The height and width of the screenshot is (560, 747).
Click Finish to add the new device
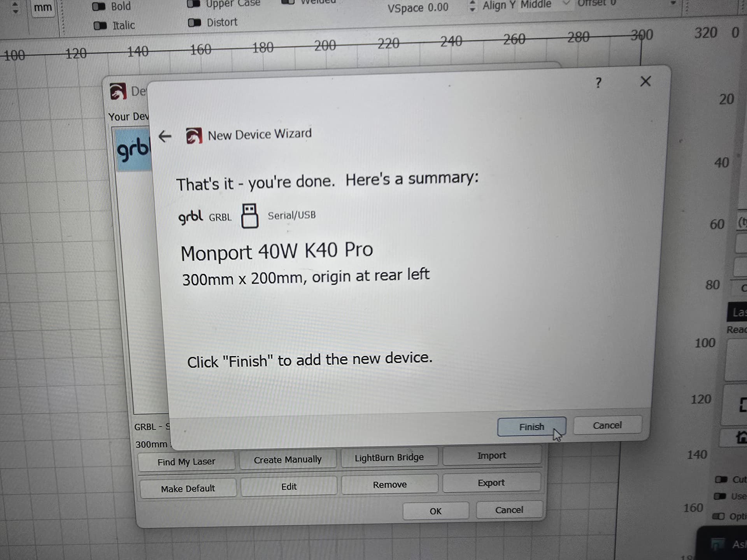(531, 427)
